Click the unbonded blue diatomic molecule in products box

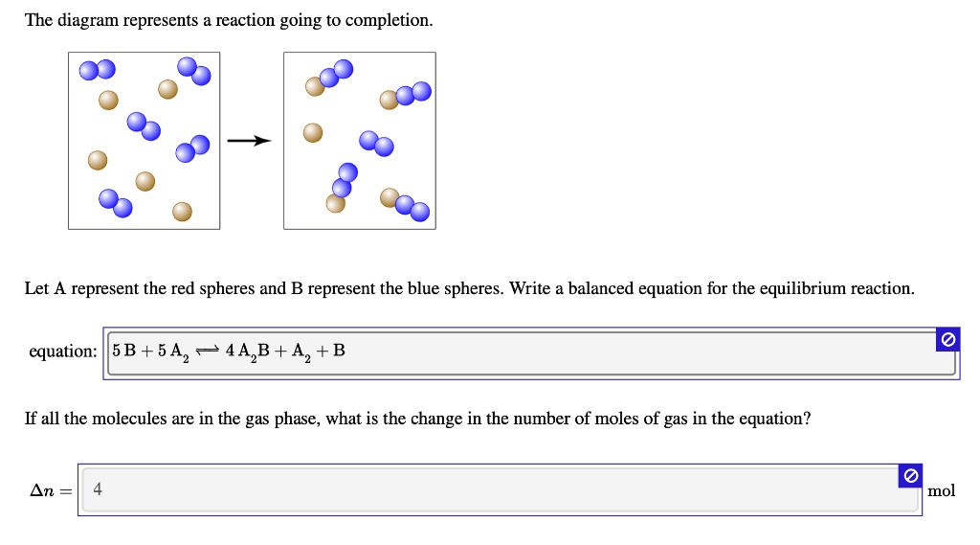(x=376, y=144)
